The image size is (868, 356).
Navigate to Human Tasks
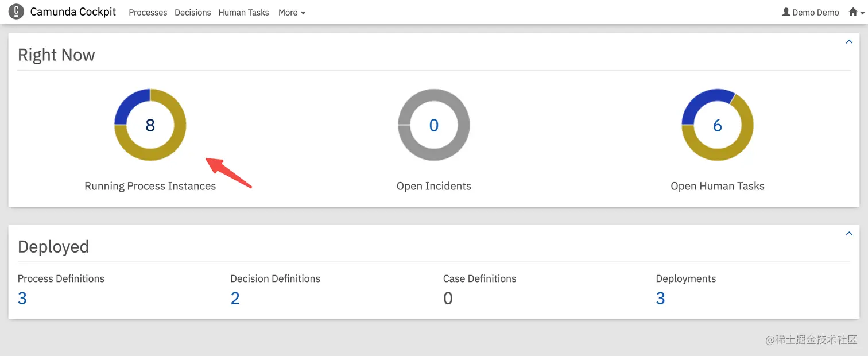243,12
